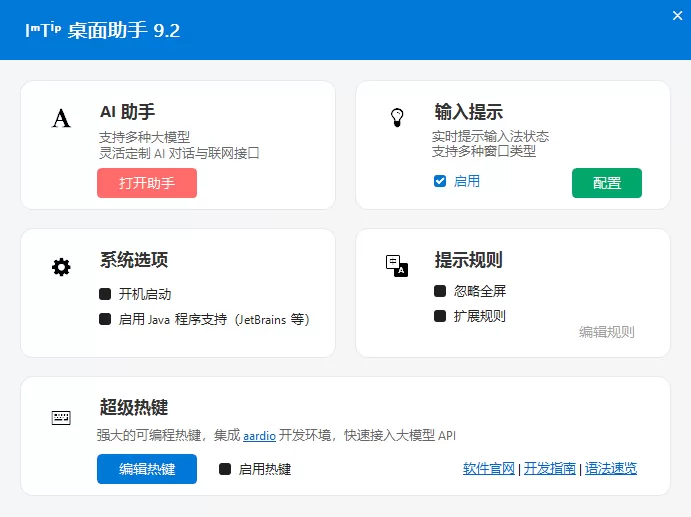Click the text 实时提示输入法状态

pos(490,136)
